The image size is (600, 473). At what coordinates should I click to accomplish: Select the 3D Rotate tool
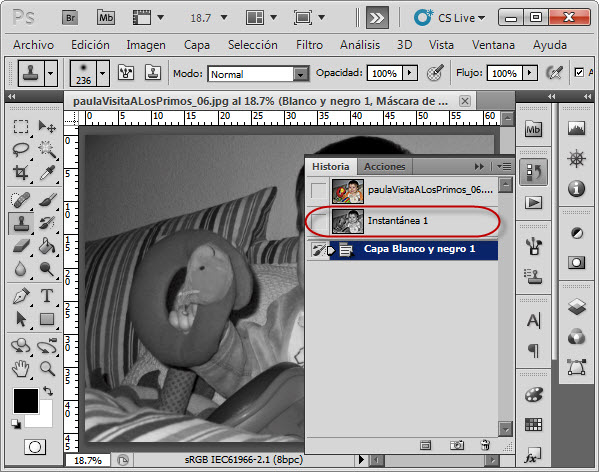point(21,346)
